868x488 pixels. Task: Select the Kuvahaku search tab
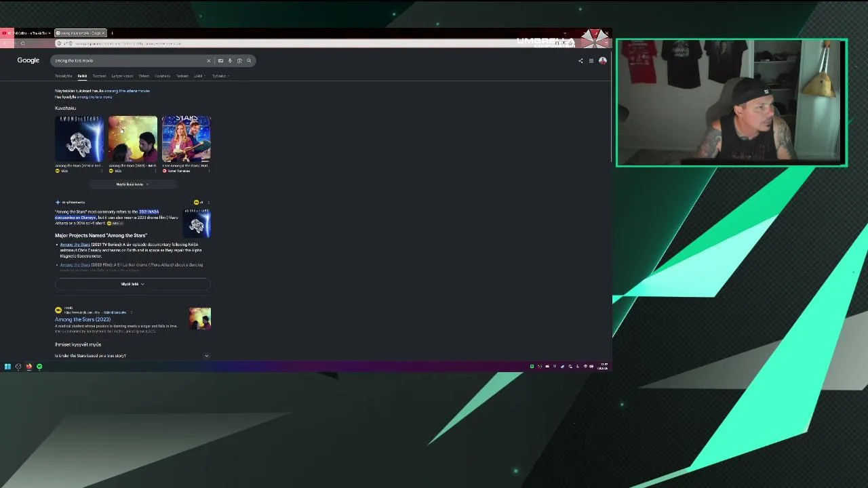[x=162, y=76]
